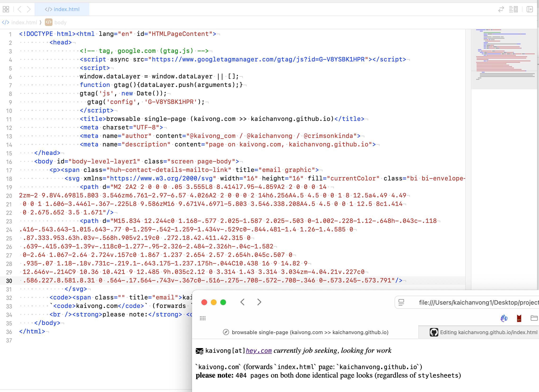Close the Safari window with red button
Screen dimensions: 539x392
coord(204,302)
